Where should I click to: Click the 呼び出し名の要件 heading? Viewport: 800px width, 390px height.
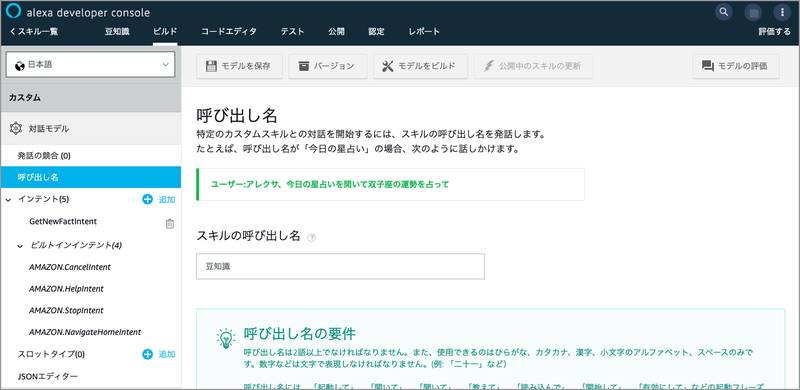[x=299, y=334]
